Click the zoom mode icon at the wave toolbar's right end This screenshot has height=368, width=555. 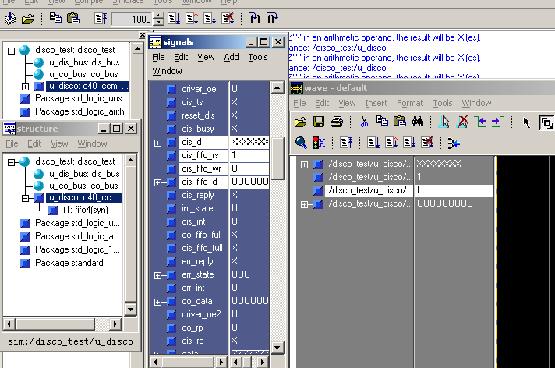[546, 123]
